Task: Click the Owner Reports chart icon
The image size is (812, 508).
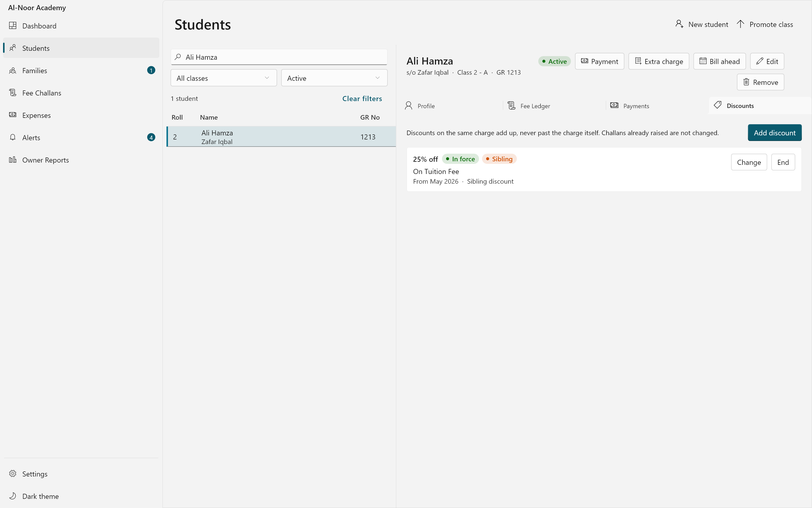Action: 13,160
